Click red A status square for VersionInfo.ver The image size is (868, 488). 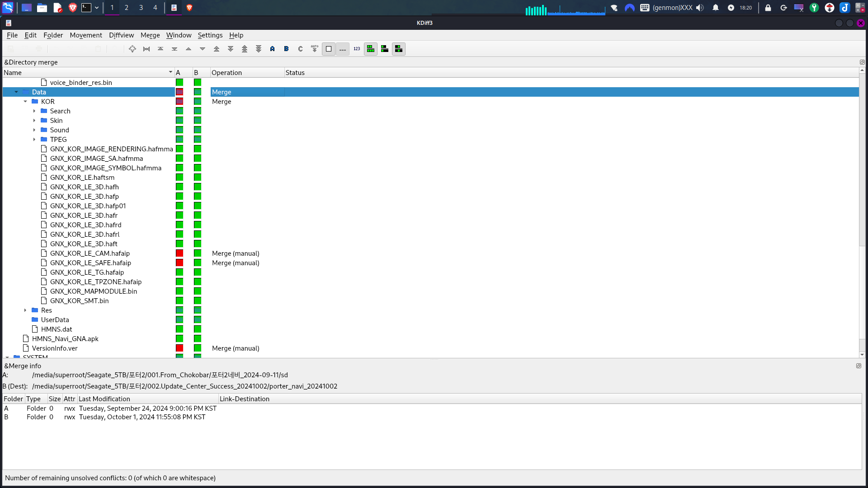click(179, 348)
